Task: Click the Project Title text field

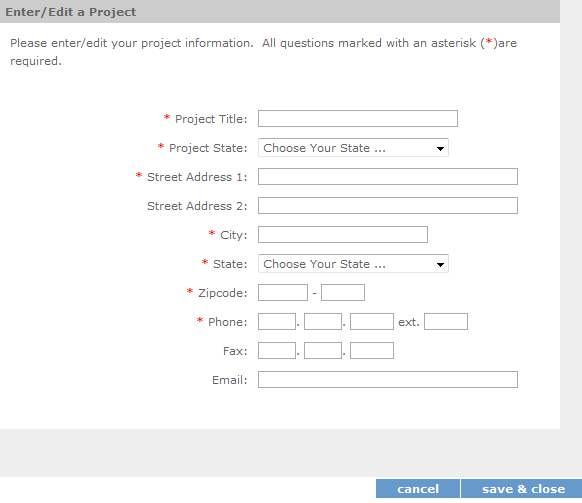Action: (x=358, y=118)
